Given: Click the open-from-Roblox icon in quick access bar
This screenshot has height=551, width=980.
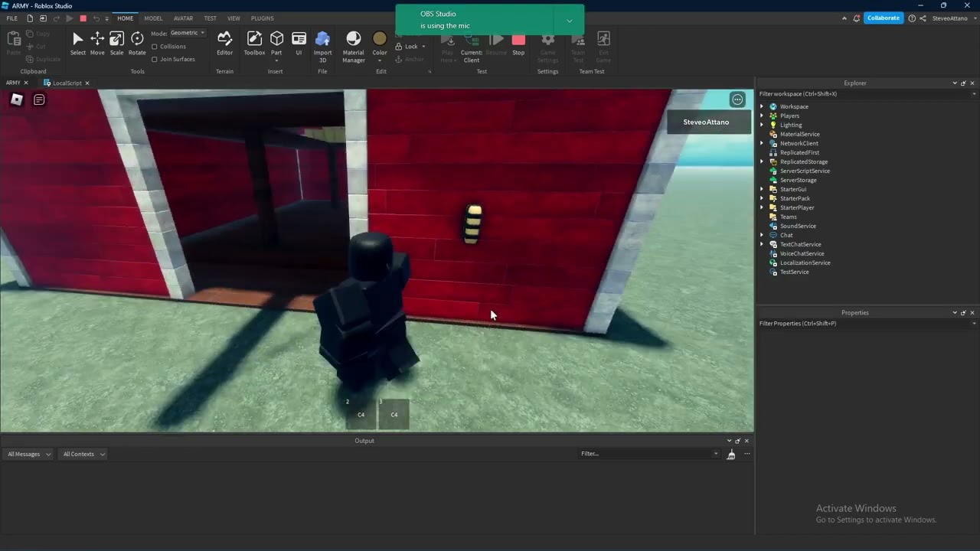Looking at the screenshot, I should click(43, 18).
